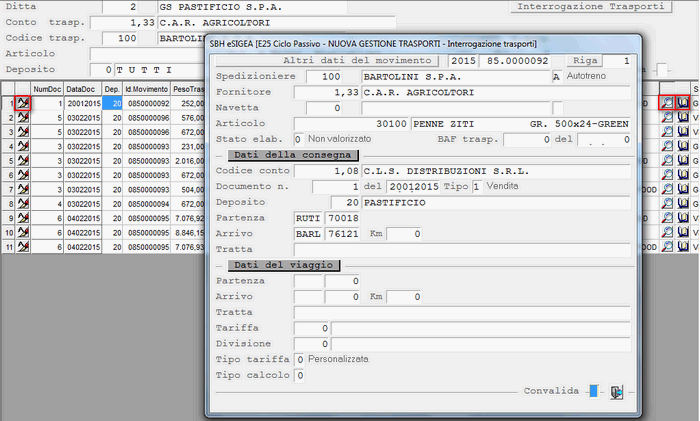The width and height of the screenshot is (700, 421).
Task: Open the magnifier icon for row 1
Action: (667, 103)
